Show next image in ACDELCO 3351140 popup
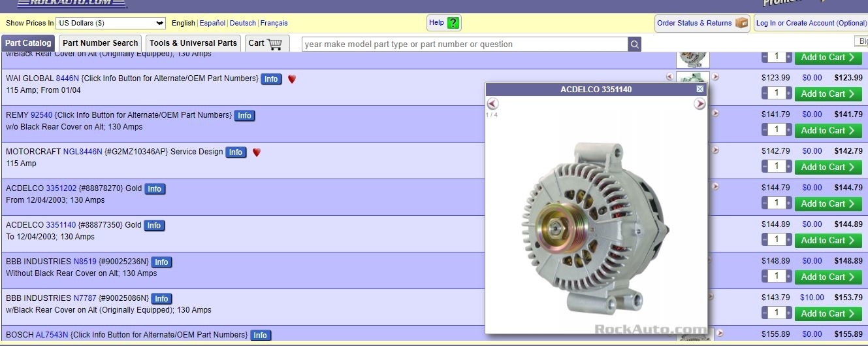Viewport: 868px width, 346px height. [x=699, y=104]
